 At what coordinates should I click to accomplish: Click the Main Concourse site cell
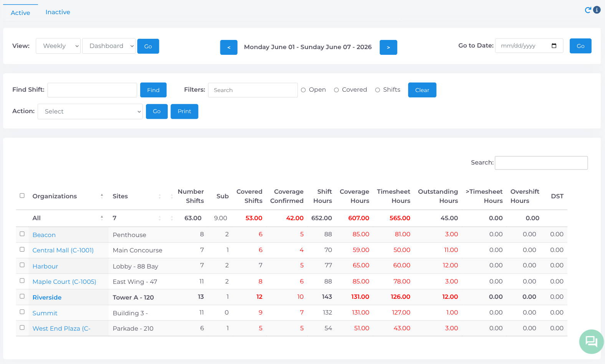[x=137, y=250]
